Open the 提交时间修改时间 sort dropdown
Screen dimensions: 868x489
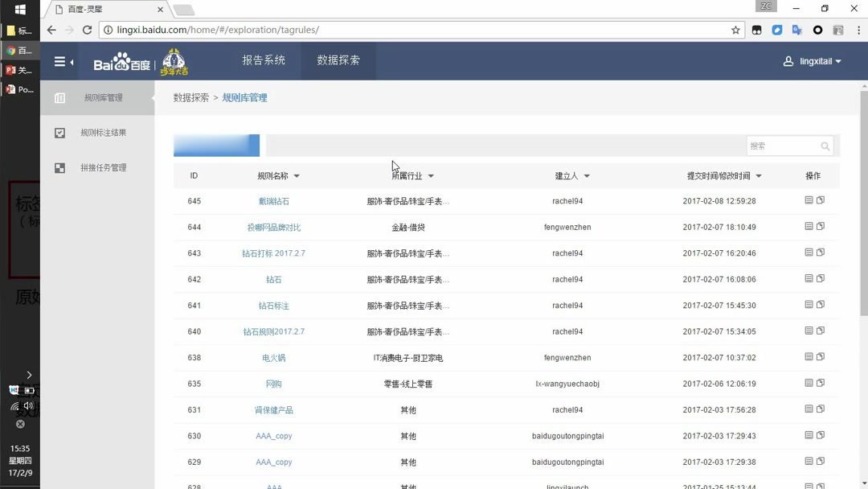click(758, 175)
